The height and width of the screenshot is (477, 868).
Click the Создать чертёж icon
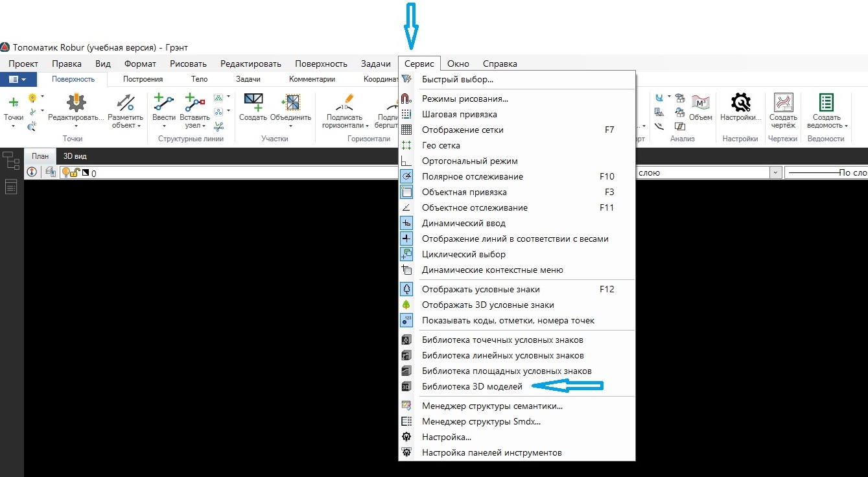point(782,104)
